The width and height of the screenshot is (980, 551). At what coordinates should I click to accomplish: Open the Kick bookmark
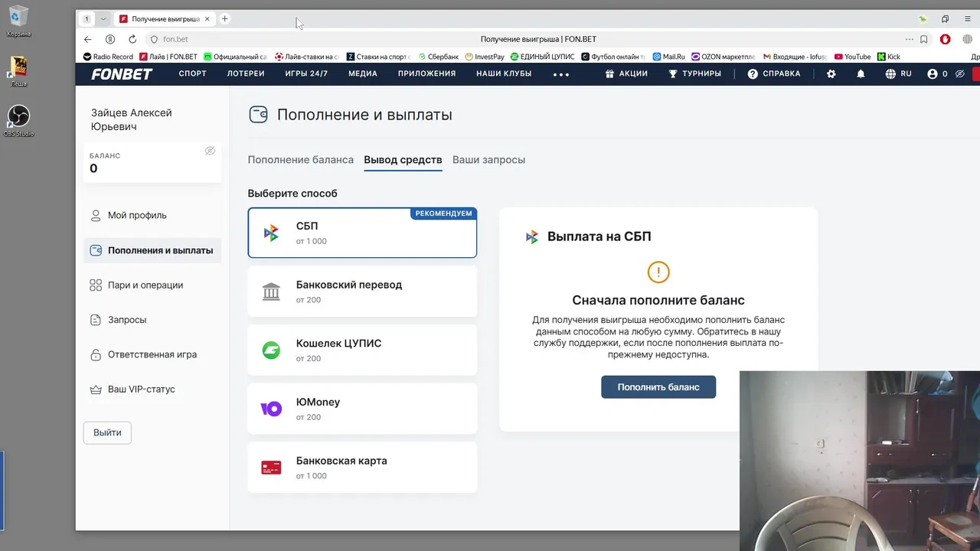click(x=888, y=57)
